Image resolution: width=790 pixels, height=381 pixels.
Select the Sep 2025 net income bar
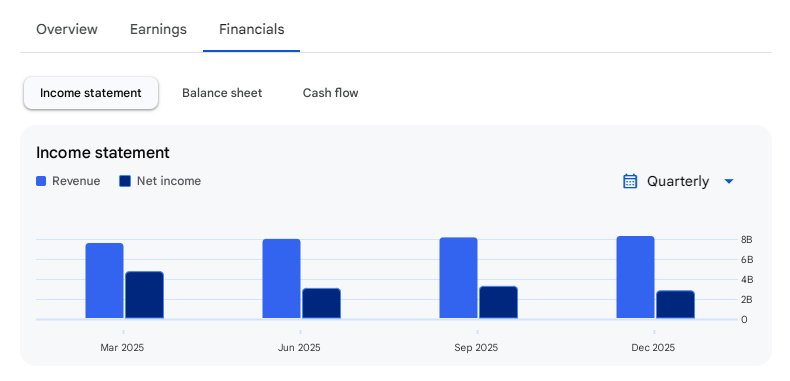498,302
